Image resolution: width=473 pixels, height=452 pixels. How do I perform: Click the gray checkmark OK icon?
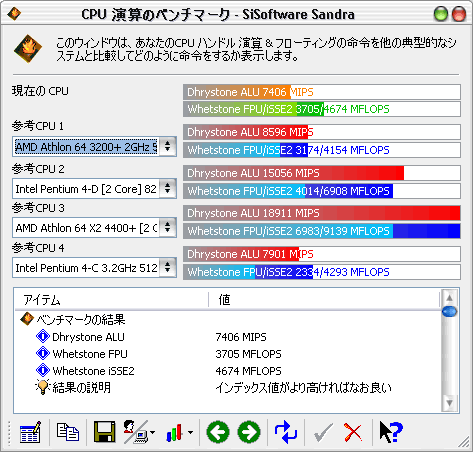[x=323, y=433]
